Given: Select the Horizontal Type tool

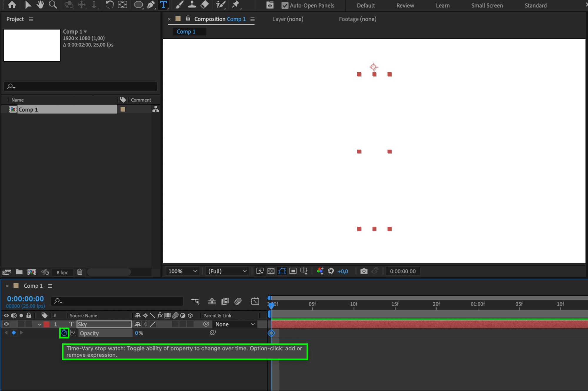Looking at the screenshot, I should coord(164,5).
